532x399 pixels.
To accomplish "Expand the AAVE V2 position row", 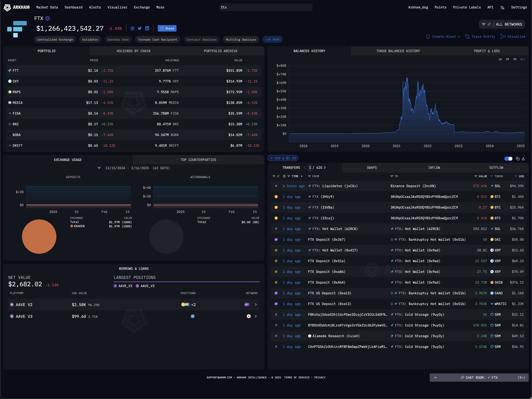I will click(256, 305).
